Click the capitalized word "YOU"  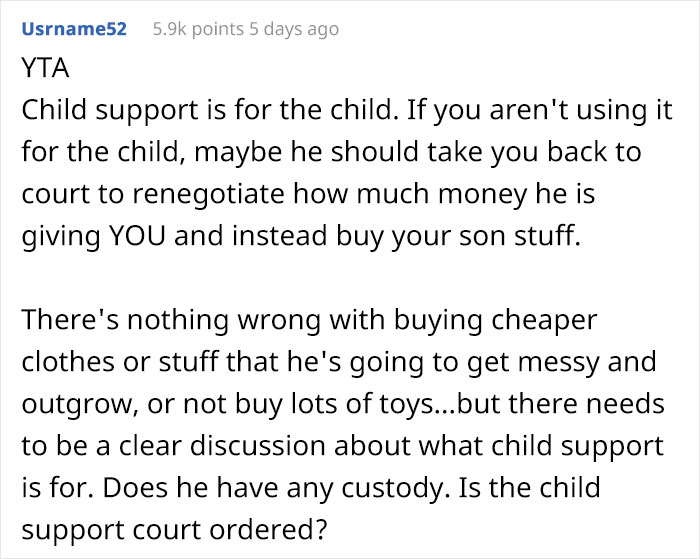(x=138, y=235)
